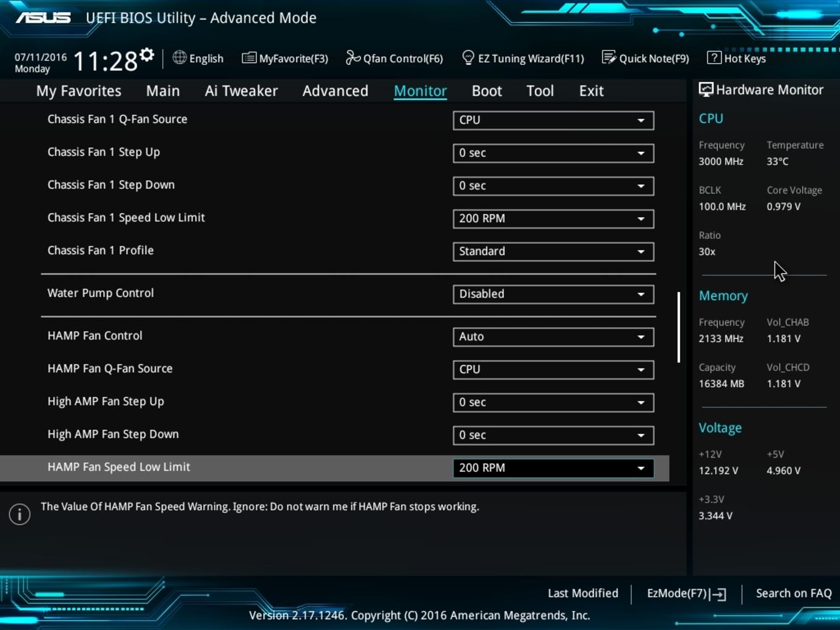Show Hot Keys label
The width and height of the screenshot is (840, 630).
point(745,58)
